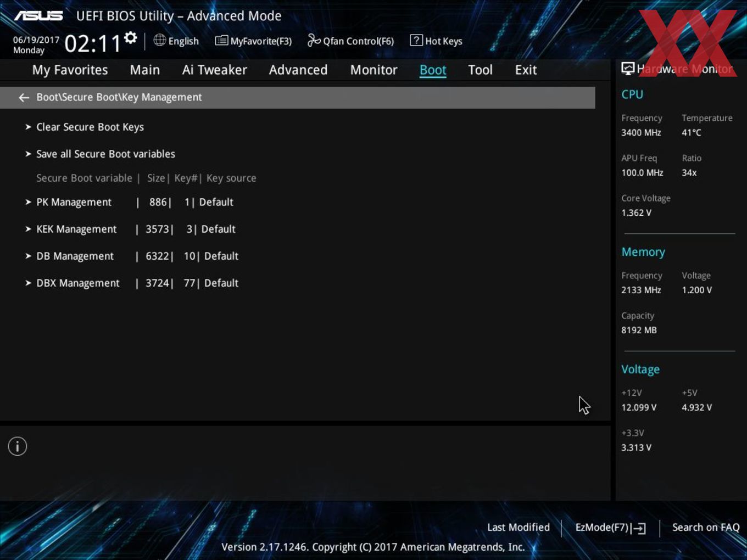747x560 pixels.
Task: Expand Clear Secure Boot Keys arrow
Action: [x=28, y=127]
